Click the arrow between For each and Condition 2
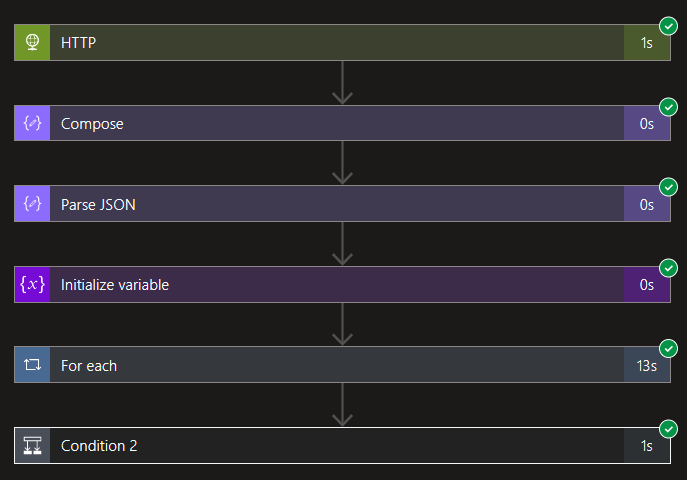This screenshot has height=480, width=687. pos(342,405)
